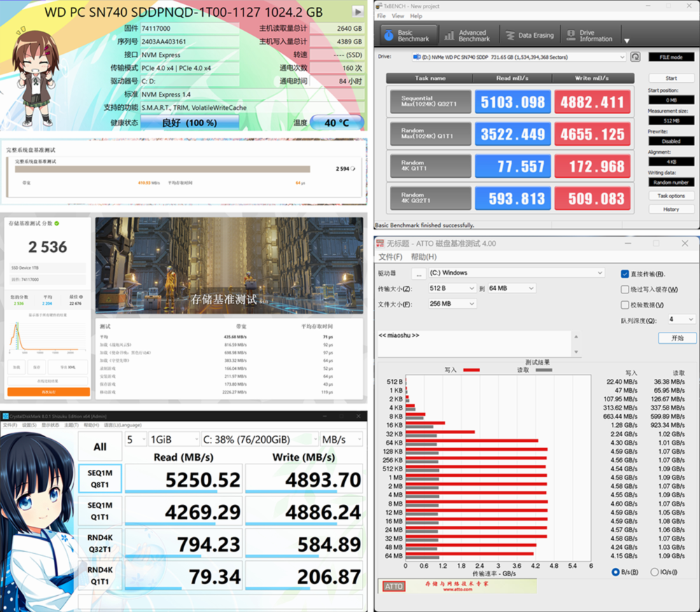The width and height of the screenshot is (700, 612).
Task: Click the ATTO description scroll down arrow
Action: pos(576,352)
